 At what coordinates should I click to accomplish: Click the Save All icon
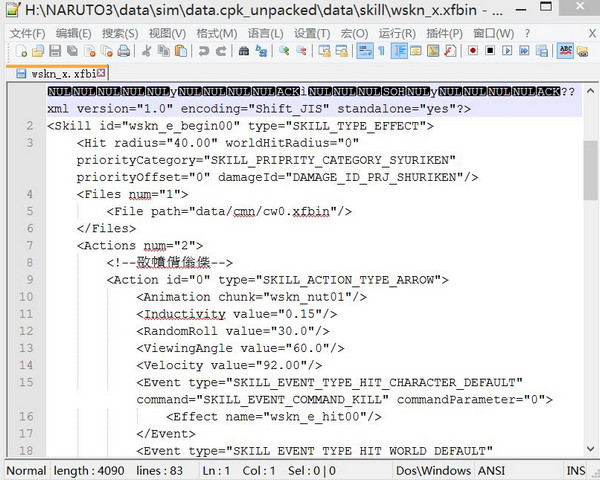click(x=72, y=51)
